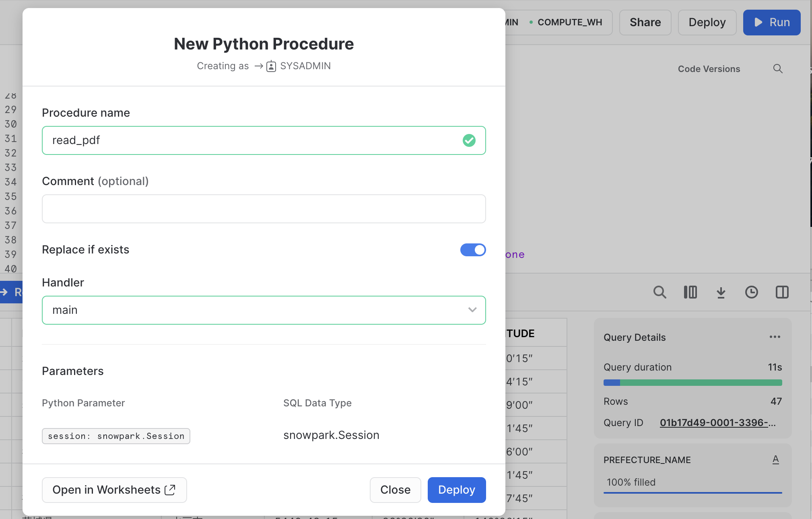Screen dimensions: 812x519
Task: Click the Run play icon
Action: [x=759, y=22]
